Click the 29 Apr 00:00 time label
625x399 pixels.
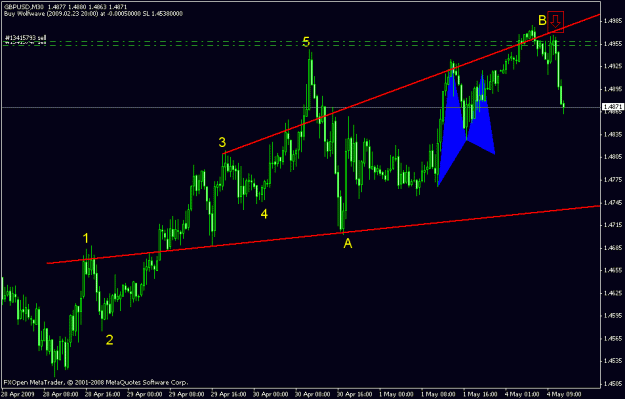click(x=144, y=394)
